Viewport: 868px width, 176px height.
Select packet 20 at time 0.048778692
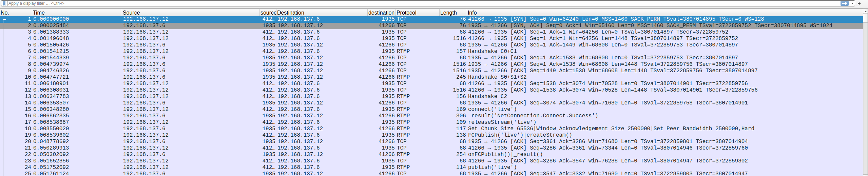(431, 142)
